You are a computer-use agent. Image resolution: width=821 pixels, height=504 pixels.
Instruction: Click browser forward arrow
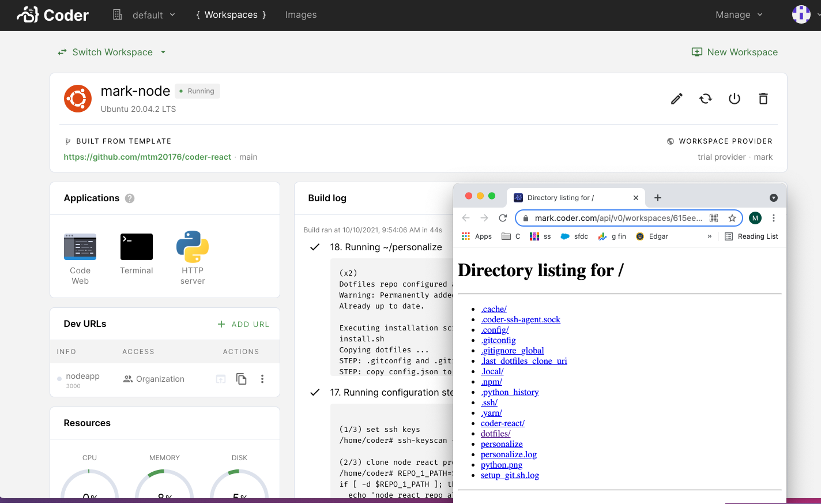(x=484, y=218)
